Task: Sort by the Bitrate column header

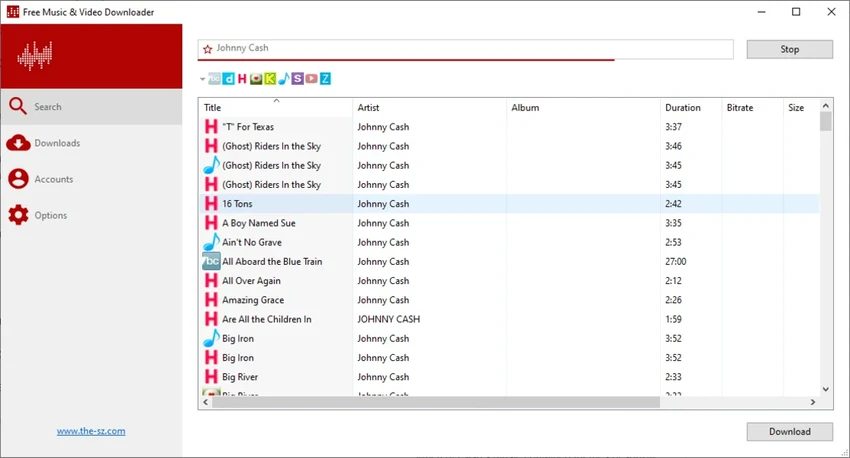Action: pyautogui.click(x=752, y=107)
